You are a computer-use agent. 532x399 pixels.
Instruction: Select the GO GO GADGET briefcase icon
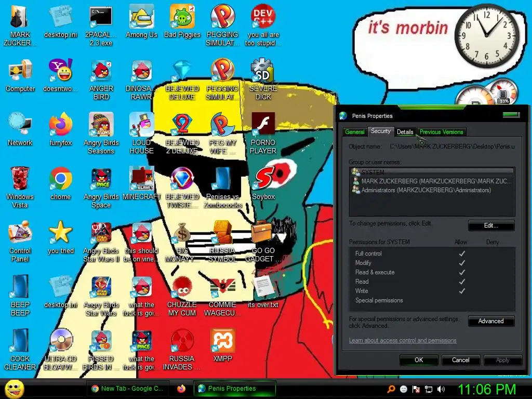coord(263,241)
